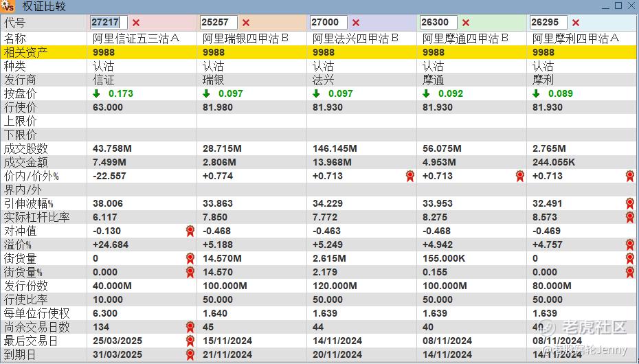639x364 pixels.
Task: Select the name 阿里法兴四甲沽B
Action: point(356,38)
